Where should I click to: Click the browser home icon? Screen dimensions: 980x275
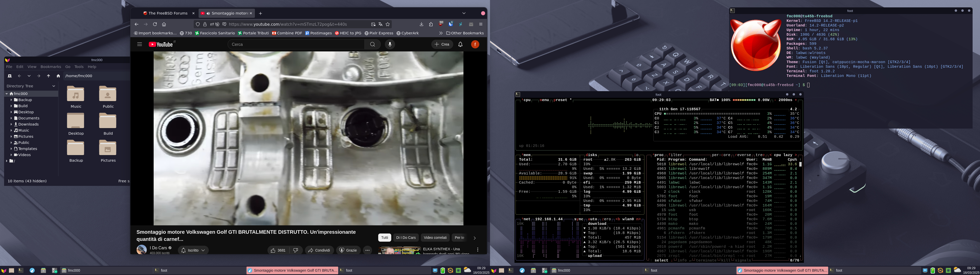(x=164, y=24)
